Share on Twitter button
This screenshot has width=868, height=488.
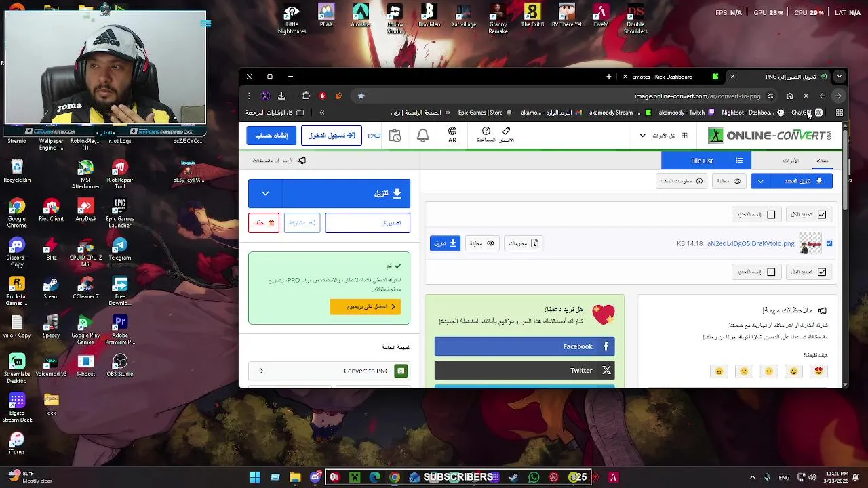pos(524,370)
